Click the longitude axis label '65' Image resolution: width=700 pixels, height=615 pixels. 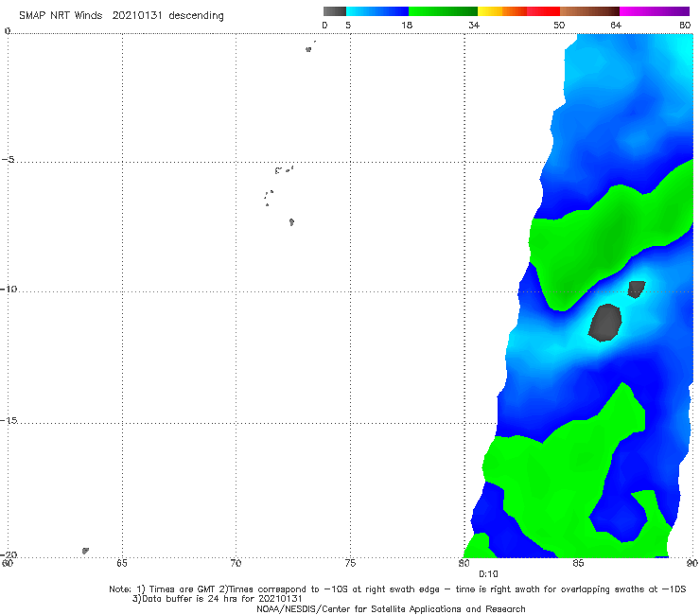122,563
